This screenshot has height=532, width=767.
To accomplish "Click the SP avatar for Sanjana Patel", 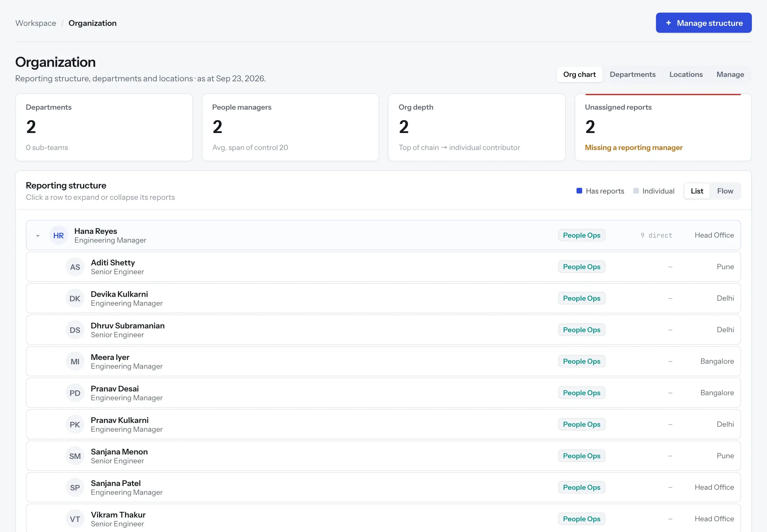I will tap(75, 488).
